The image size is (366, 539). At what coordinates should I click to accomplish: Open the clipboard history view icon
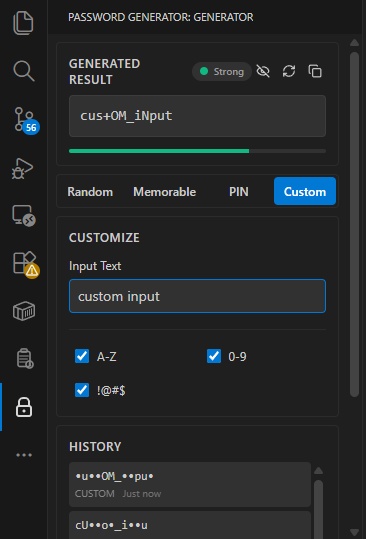(x=25, y=359)
